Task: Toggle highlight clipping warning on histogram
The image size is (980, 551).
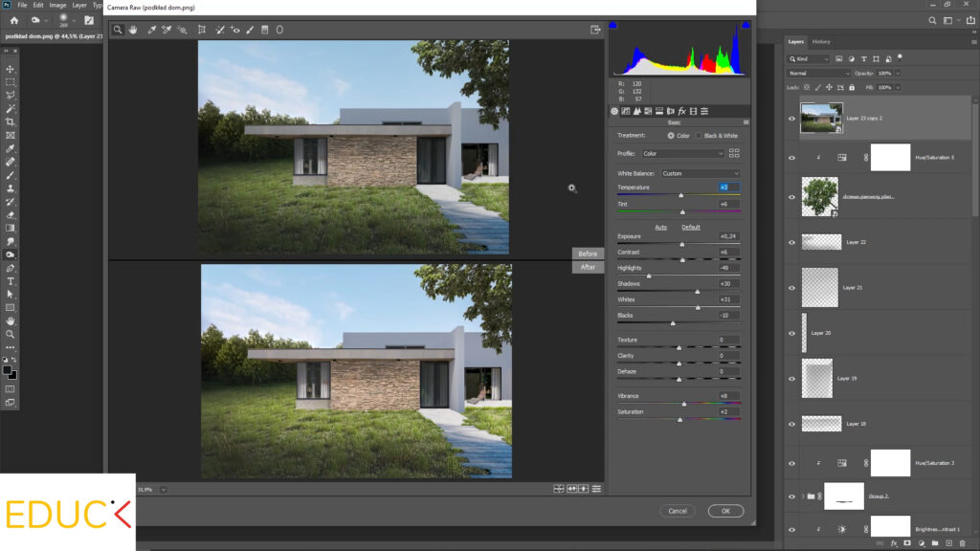Action: [x=746, y=25]
